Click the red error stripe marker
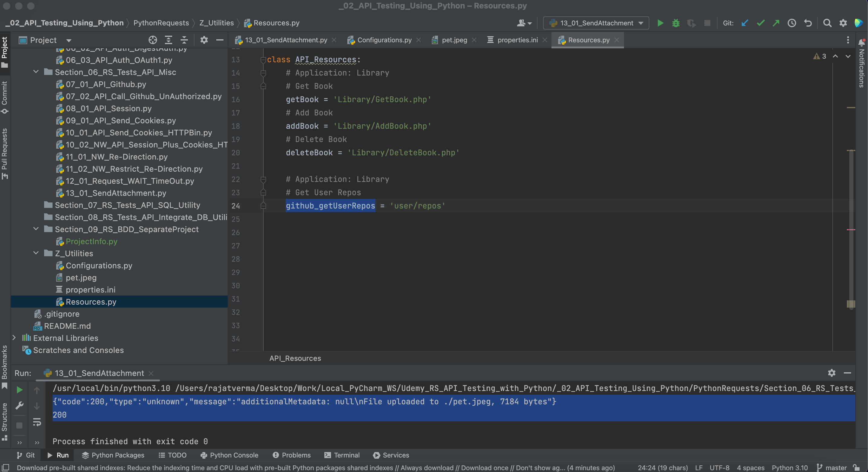868x472 pixels. 851,230
